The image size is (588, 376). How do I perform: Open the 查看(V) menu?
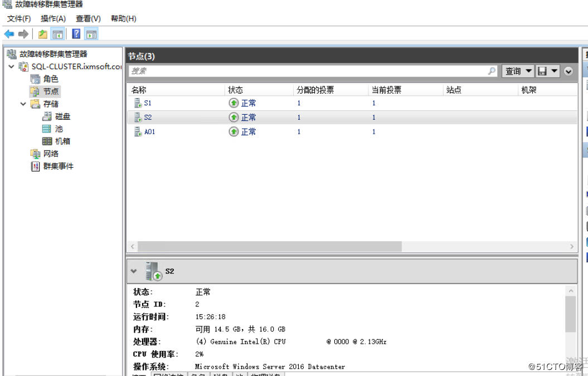coord(88,18)
